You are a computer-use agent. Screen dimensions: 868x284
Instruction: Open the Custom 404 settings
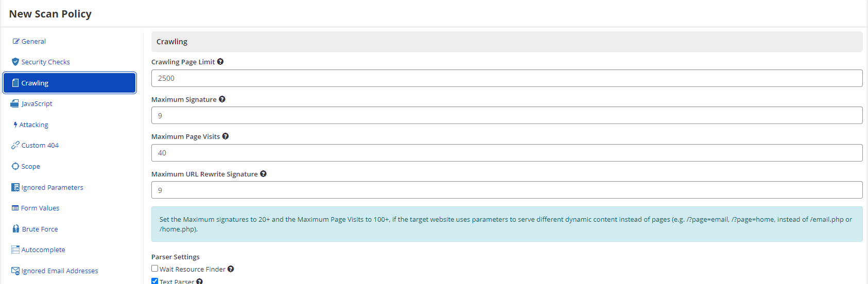pos(40,145)
